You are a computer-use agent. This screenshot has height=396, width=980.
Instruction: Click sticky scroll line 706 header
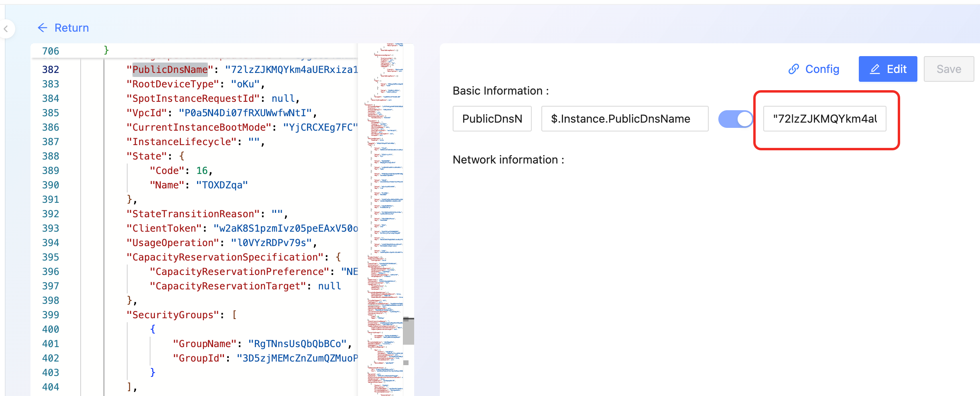194,51
